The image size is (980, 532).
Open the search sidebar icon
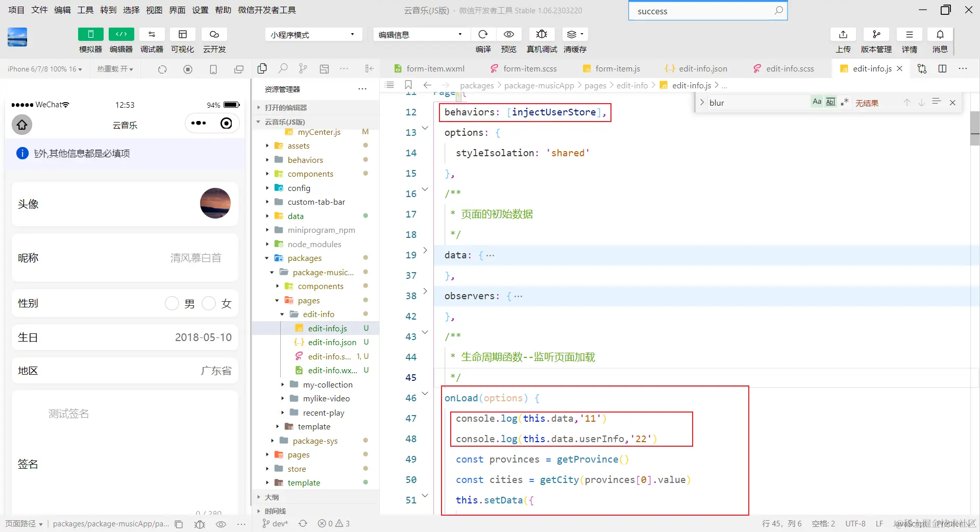[x=283, y=68]
